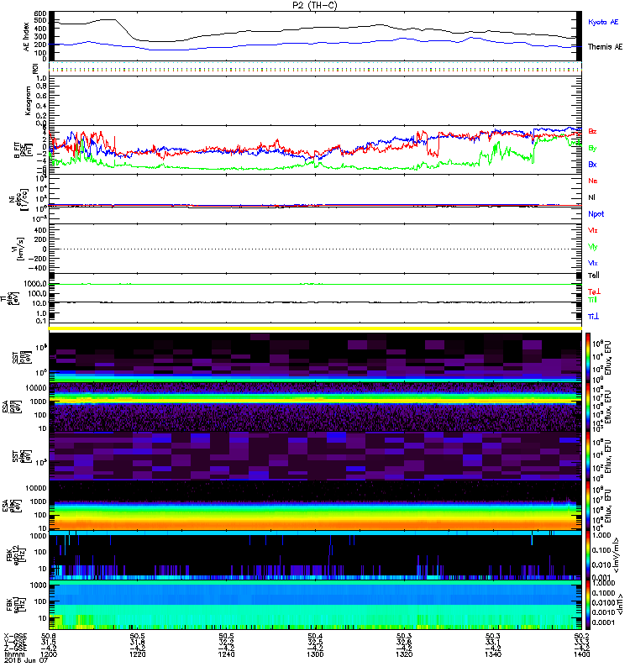This screenshot has width=630, height=672.
Task: Click the 1340 time tick label
Action: [x=493, y=654]
